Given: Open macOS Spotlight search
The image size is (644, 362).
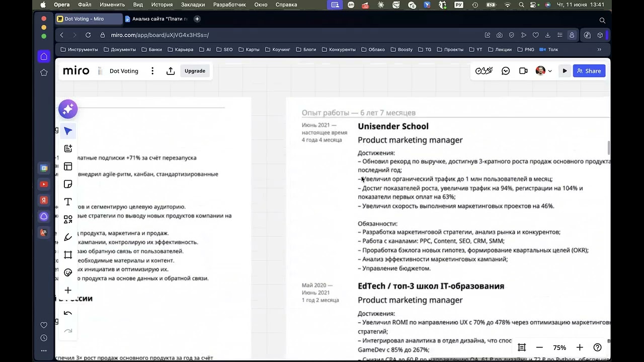Looking at the screenshot, I should [521, 5].
